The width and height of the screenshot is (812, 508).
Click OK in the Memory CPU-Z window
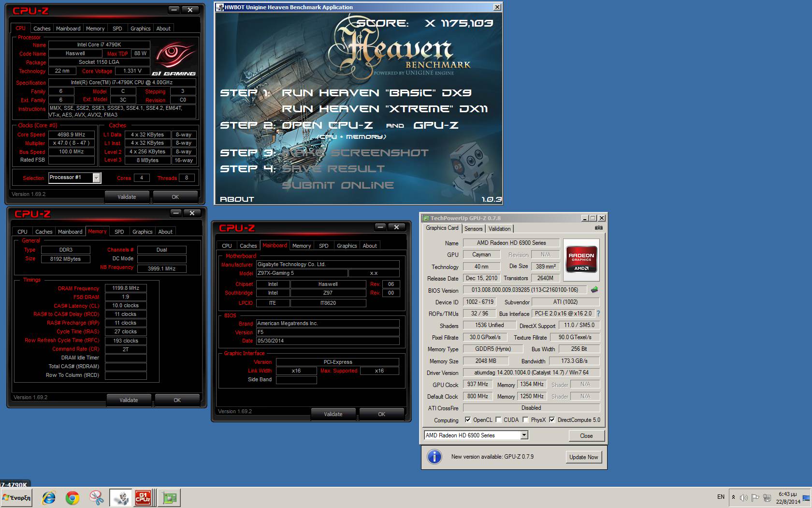(177, 400)
